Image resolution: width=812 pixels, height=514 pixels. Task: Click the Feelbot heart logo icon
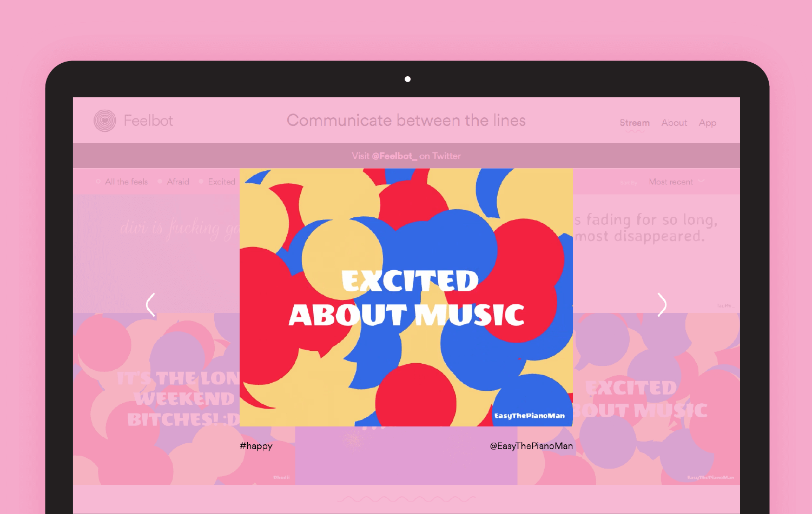coord(105,121)
